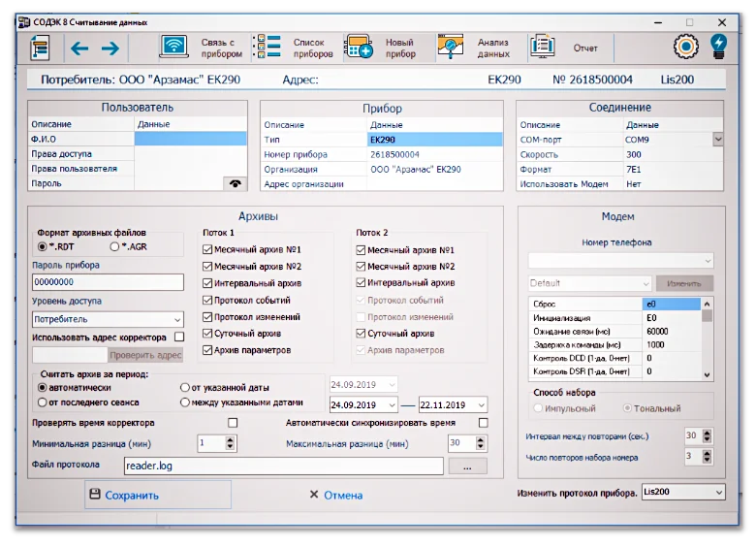
Task: Click the 'Файл протокола' reader.log input field
Action: click(282, 467)
